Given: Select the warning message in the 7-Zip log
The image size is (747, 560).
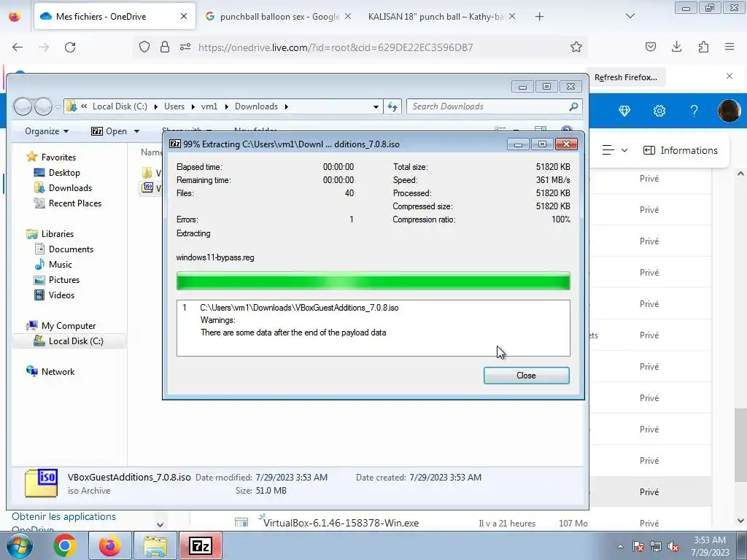Looking at the screenshot, I should click(293, 332).
